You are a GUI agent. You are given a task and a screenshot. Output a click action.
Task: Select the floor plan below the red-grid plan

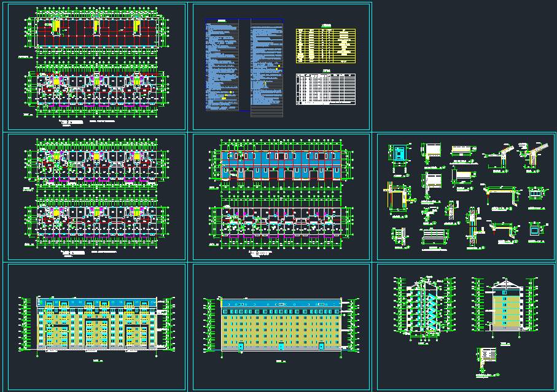pyautogui.click(x=96, y=90)
